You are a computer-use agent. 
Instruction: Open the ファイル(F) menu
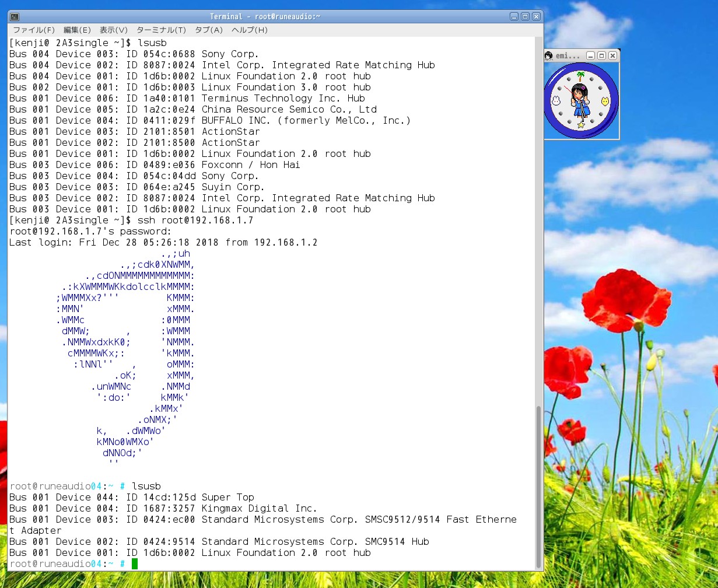click(34, 30)
